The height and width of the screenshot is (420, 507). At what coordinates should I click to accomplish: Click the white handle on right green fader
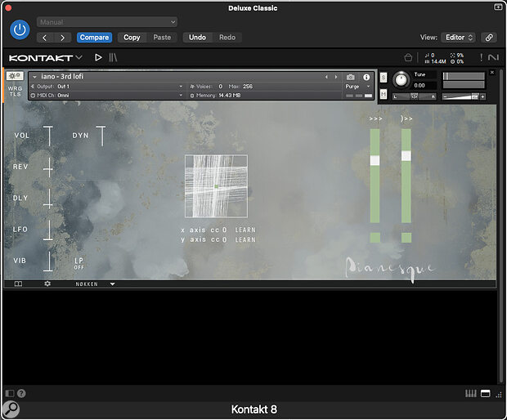click(406, 156)
